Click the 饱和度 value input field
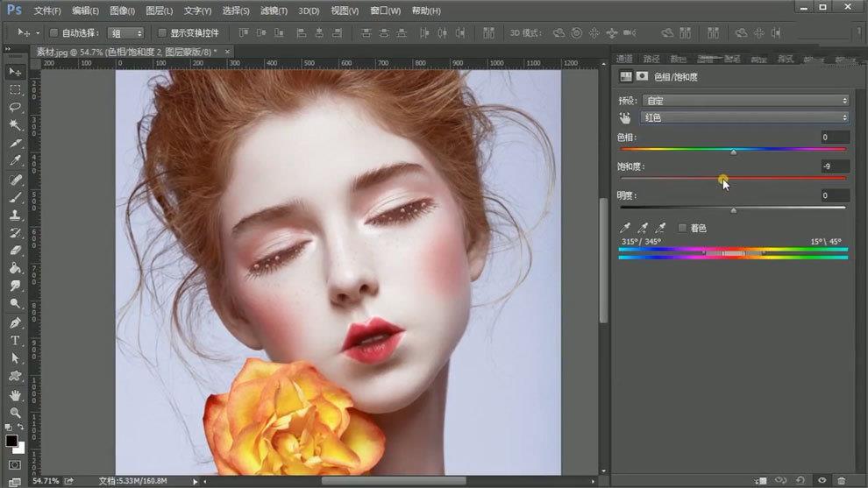 point(835,166)
